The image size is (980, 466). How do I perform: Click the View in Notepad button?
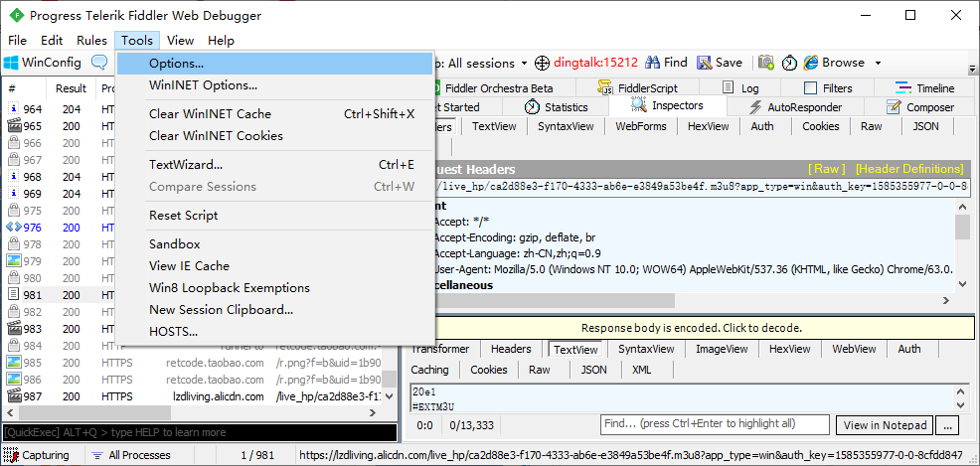click(885, 425)
